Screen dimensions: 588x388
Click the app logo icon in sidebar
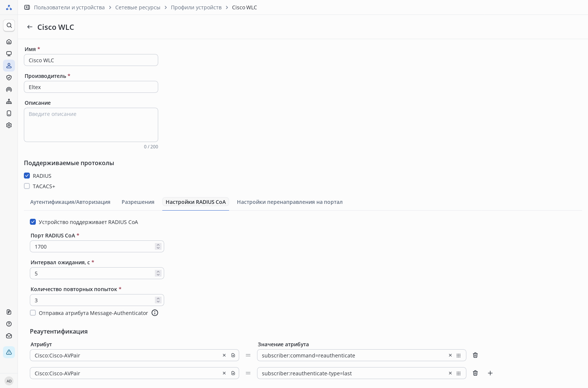click(x=9, y=7)
